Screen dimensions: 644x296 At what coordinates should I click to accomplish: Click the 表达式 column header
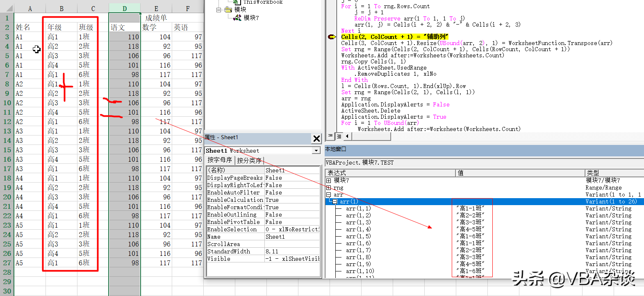pyautogui.click(x=391, y=173)
